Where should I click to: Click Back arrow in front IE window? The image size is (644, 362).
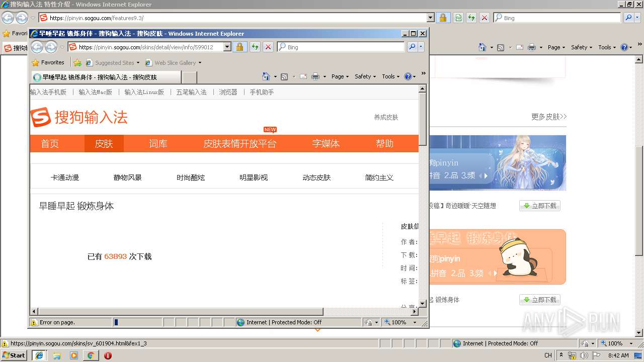pyautogui.click(x=37, y=47)
